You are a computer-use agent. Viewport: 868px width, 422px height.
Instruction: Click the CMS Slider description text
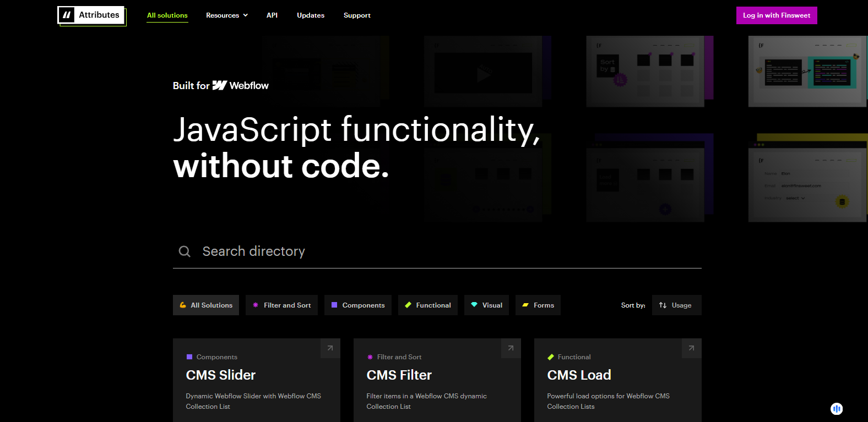[x=253, y=401]
